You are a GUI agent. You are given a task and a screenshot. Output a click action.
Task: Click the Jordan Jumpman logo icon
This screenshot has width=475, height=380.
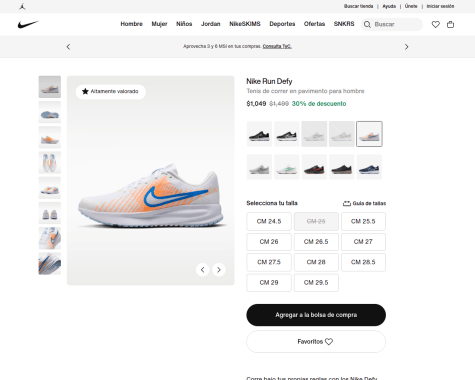click(22, 6)
